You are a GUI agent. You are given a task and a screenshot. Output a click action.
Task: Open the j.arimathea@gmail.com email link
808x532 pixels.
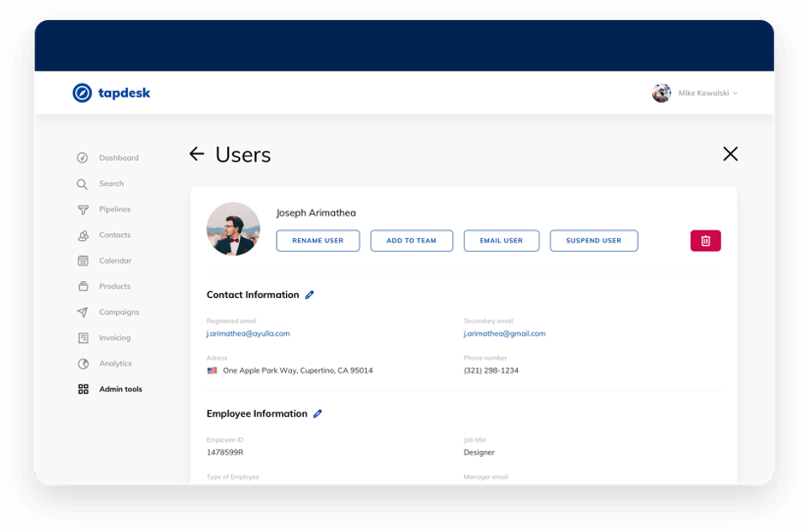[504, 333]
